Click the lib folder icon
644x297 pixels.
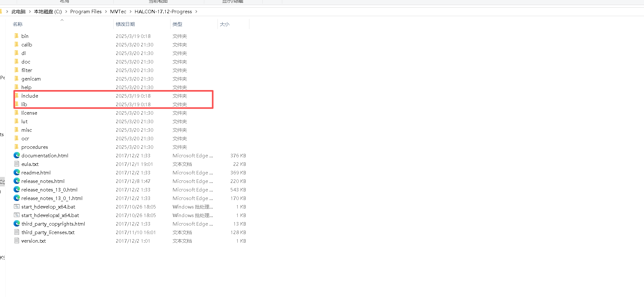[16, 104]
